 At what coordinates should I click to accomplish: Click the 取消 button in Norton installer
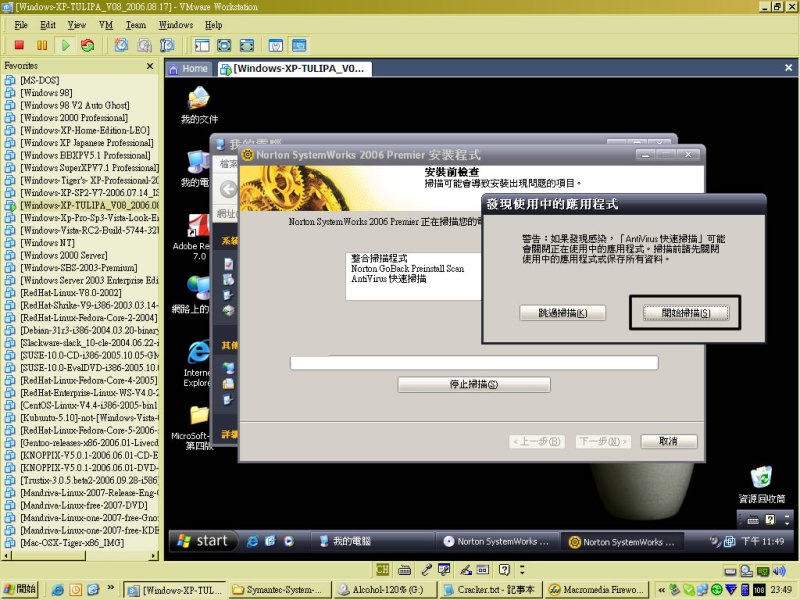pos(668,441)
